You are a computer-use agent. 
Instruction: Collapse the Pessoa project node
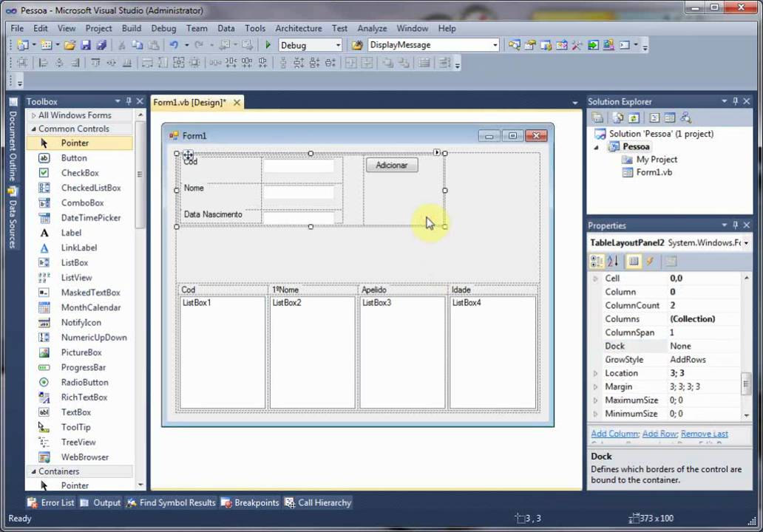(596, 147)
